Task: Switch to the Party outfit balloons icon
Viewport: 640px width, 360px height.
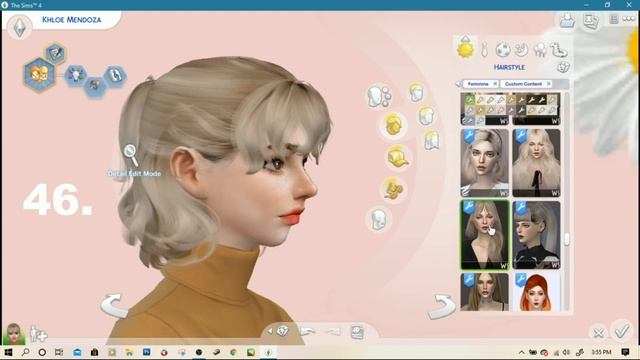Action: click(540, 50)
